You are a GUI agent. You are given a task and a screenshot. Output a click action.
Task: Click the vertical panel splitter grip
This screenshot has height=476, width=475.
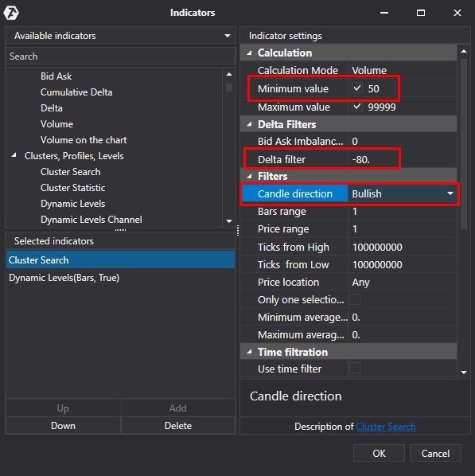coord(238,230)
